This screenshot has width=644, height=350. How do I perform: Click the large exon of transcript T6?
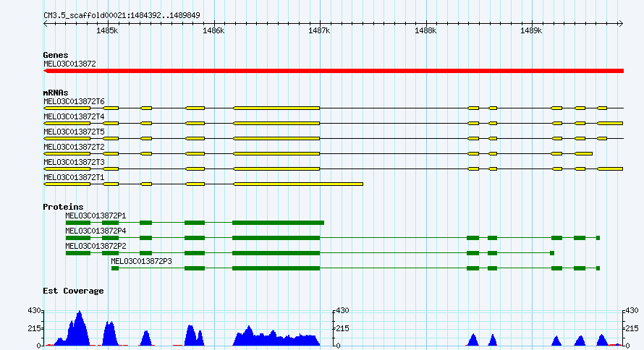pyautogui.click(x=276, y=108)
